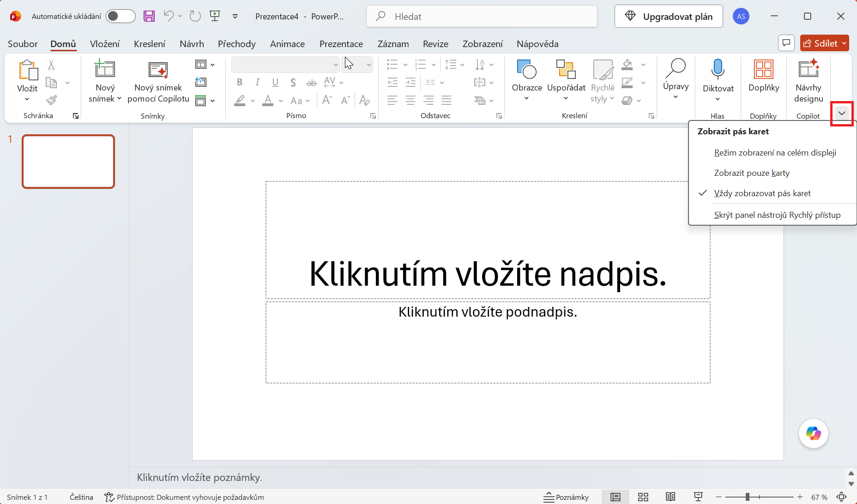Open the Doplňky add-ins icon

click(x=764, y=69)
